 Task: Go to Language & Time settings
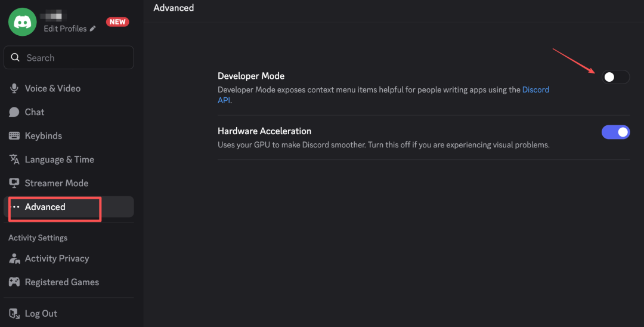point(59,159)
